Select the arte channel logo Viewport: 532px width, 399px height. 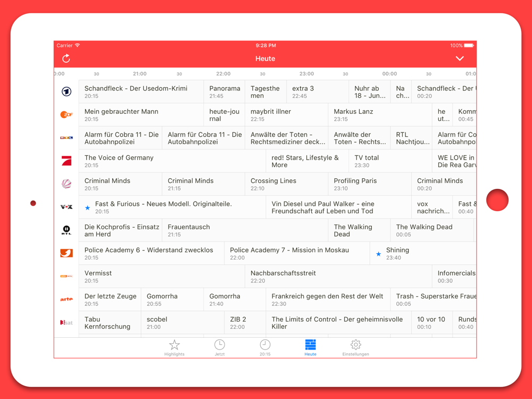(x=66, y=299)
